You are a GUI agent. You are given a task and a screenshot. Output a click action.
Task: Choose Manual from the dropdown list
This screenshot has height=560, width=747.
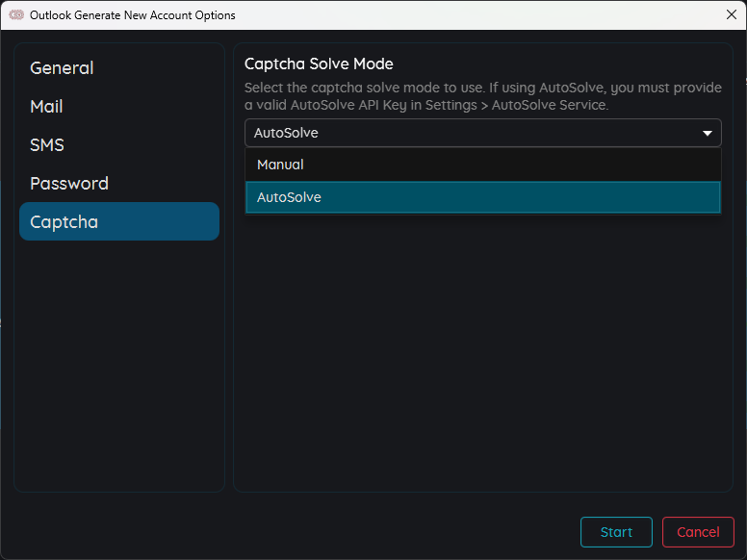(483, 165)
